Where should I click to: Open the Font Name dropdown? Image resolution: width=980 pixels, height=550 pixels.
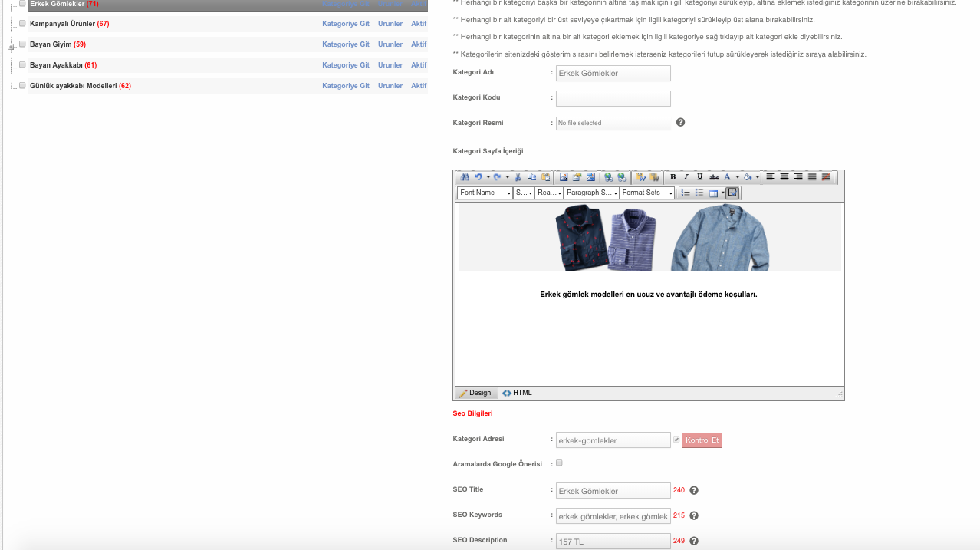tap(485, 193)
